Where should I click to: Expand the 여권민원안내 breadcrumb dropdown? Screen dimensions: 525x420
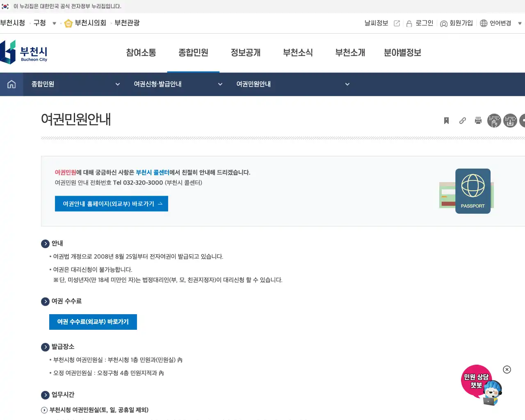pyautogui.click(x=347, y=84)
